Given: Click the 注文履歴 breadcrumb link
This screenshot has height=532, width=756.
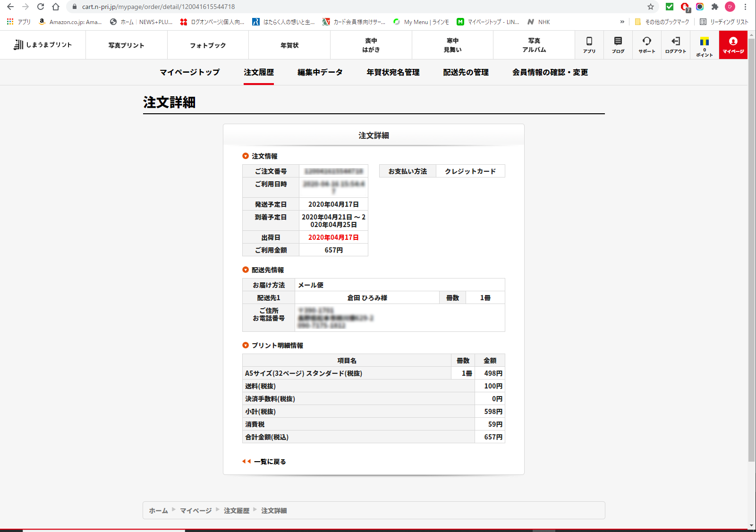Looking at the screenshot, I should (237, 511).
